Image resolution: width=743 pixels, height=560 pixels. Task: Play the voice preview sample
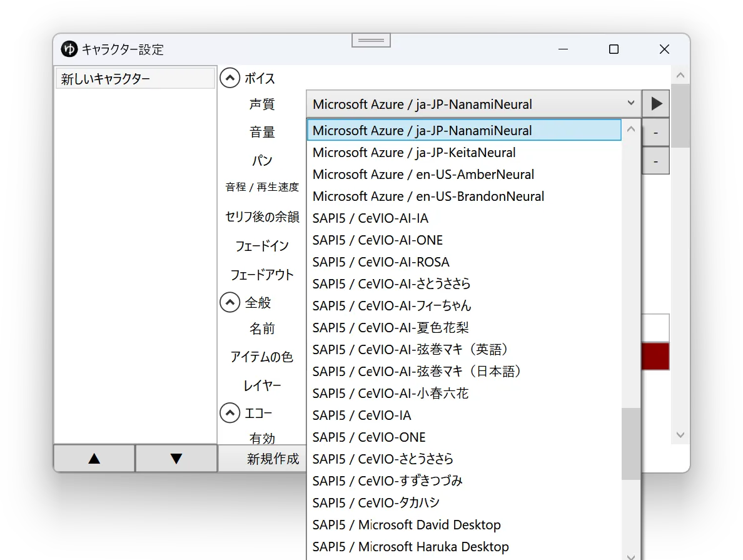[x=656, y=104]
